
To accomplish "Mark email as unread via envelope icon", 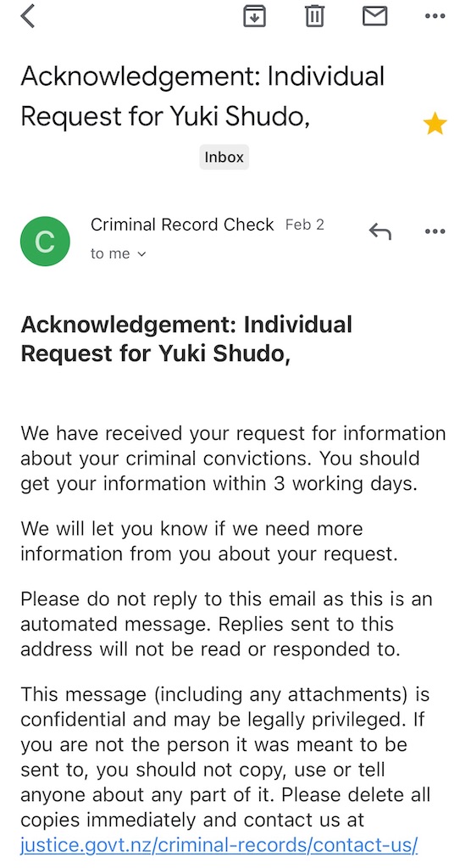I will pos(374,15).
